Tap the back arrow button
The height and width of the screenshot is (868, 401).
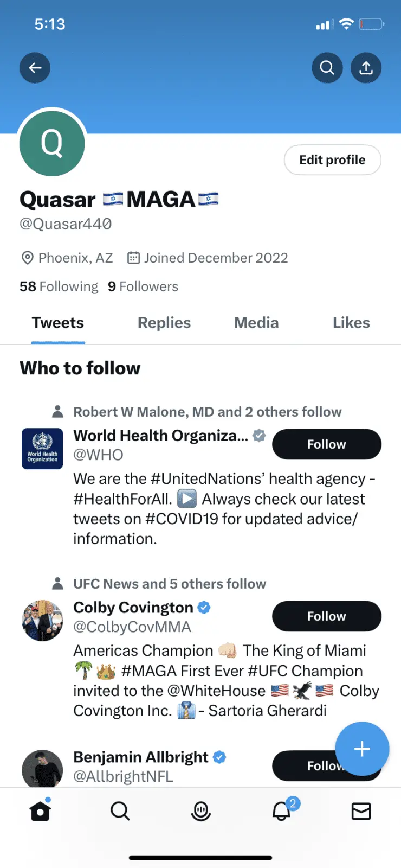pyautogui.click(x=35, y=68)
